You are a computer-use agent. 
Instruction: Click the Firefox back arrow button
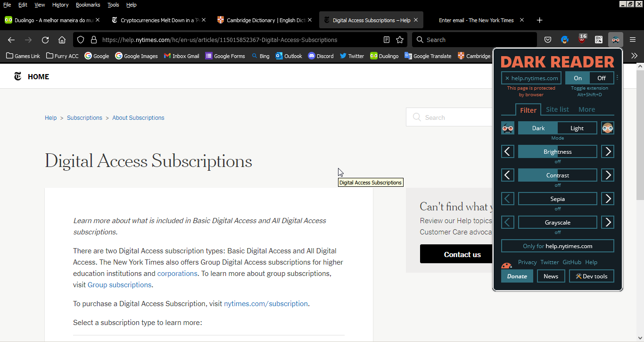11,40
